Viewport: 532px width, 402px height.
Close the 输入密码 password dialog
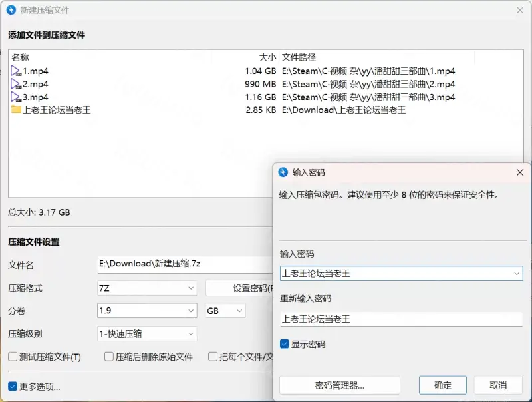pos(520,172)
